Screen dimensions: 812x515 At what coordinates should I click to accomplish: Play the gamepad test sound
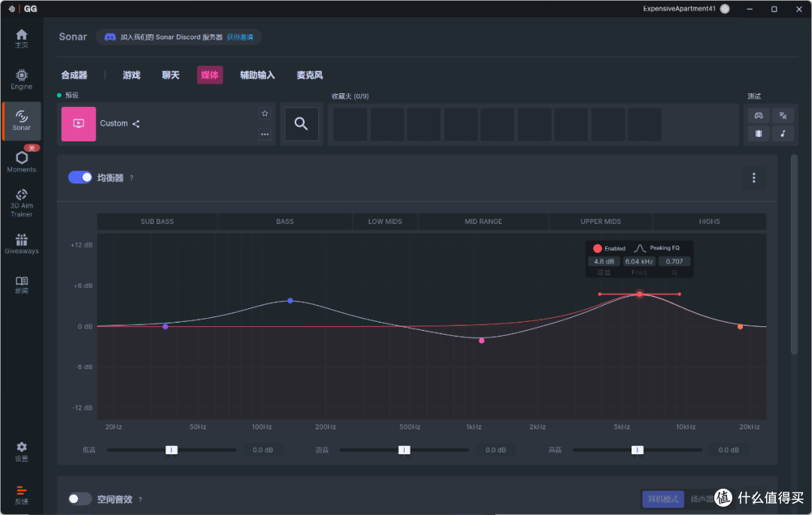click(758, 116)
